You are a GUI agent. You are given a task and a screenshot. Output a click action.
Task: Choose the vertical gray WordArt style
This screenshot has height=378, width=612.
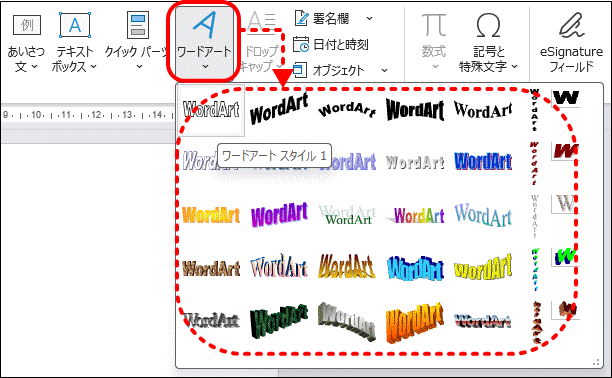534,216
